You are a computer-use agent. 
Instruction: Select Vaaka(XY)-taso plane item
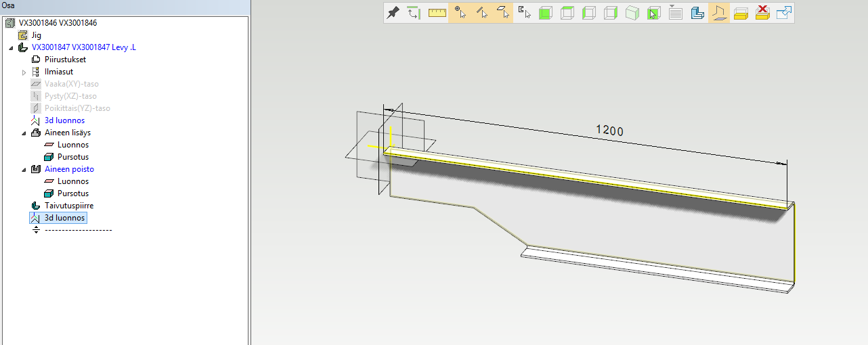tap(72, 84)
